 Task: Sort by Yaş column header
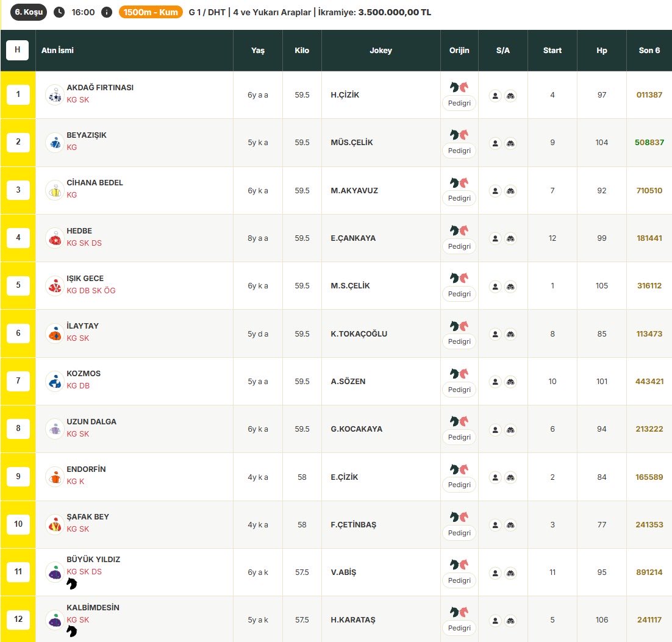pos(257,51)
